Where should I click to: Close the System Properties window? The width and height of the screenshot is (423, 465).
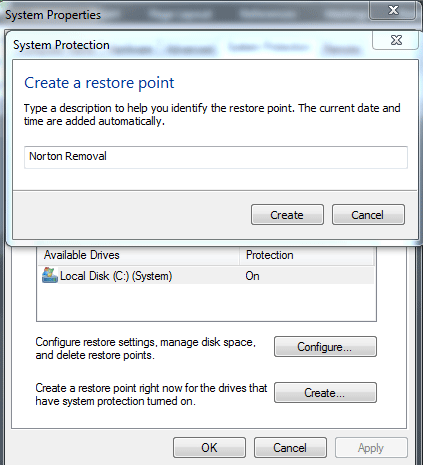coord(393,10)
